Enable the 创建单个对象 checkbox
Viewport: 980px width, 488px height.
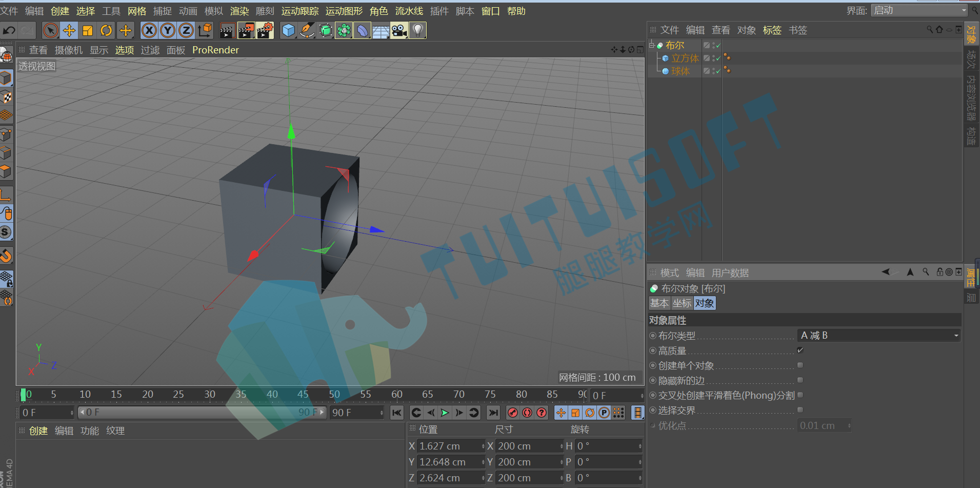pos(800,365)
